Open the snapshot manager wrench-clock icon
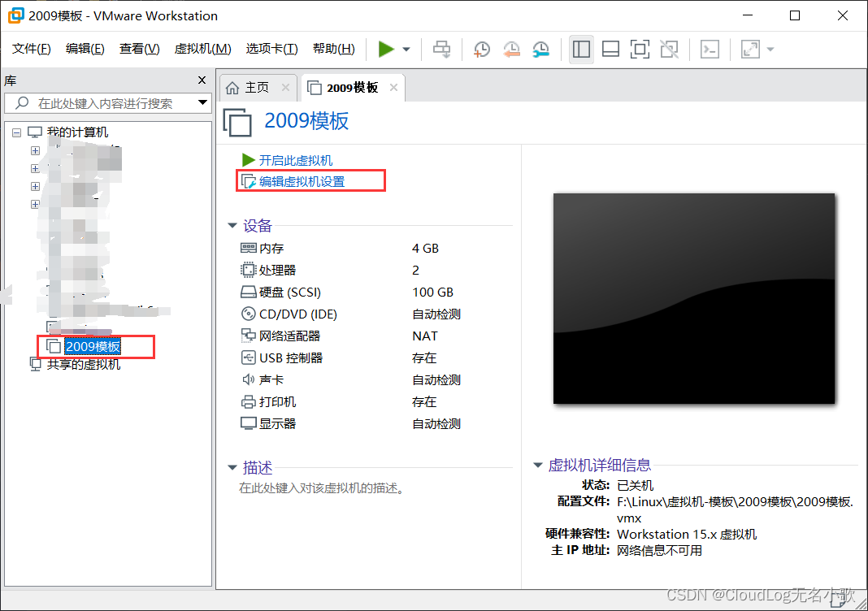Screen dimensions: 868x611 540,50
